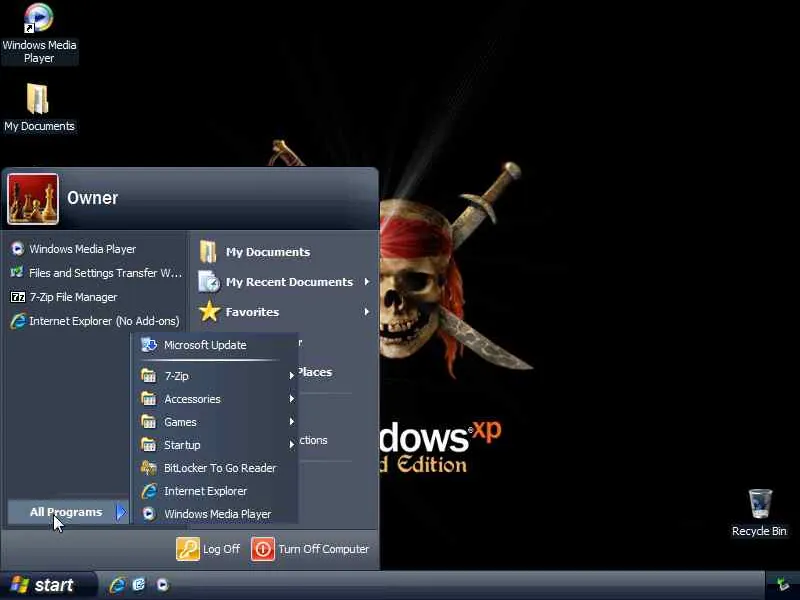Open the My Recent Documents entry
Image resolution: width=800 pixels, height=600 pixels.
tap(284, 282)
